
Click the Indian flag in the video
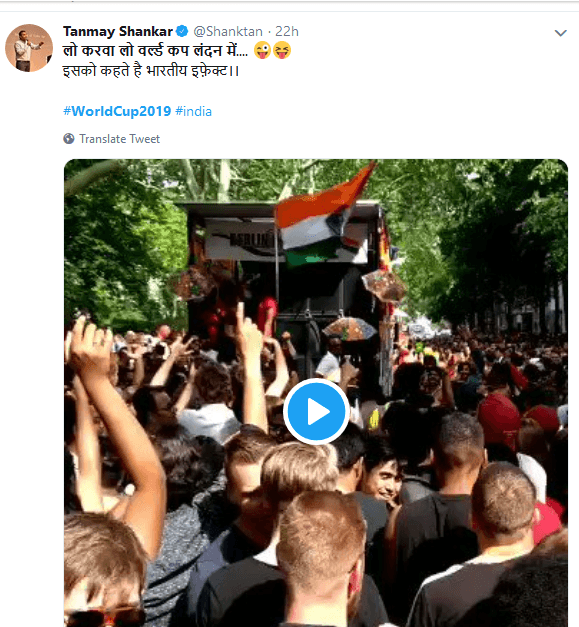click(x=322, y=218)
